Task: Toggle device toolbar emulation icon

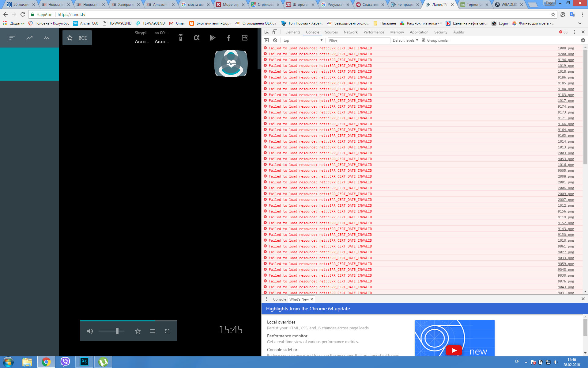Action: [x=275, y=32]
